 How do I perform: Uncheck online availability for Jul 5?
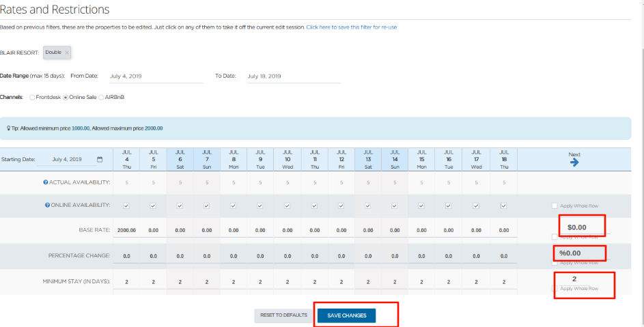[153, 205]
